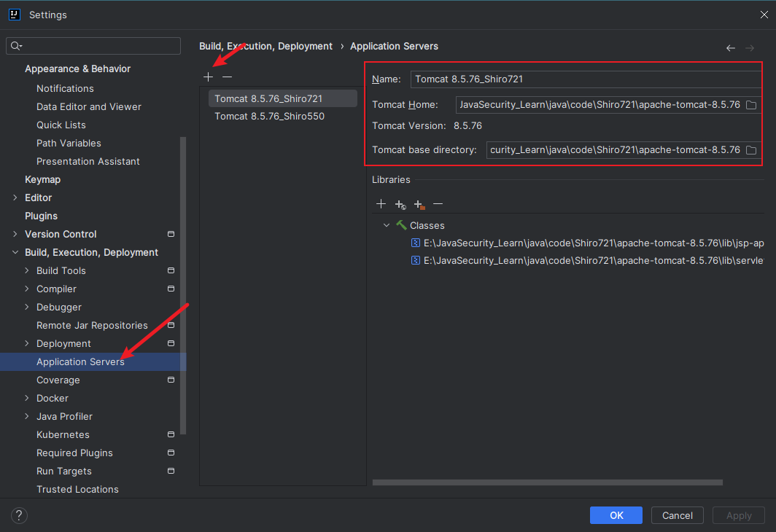Go forward with the right arrow
Screen dimensions: 776x532
click(x=750, y=48)
